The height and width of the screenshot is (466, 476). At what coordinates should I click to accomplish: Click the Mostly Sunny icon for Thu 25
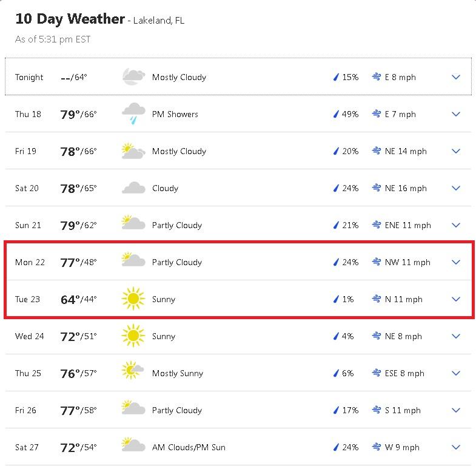click(133, 370)
